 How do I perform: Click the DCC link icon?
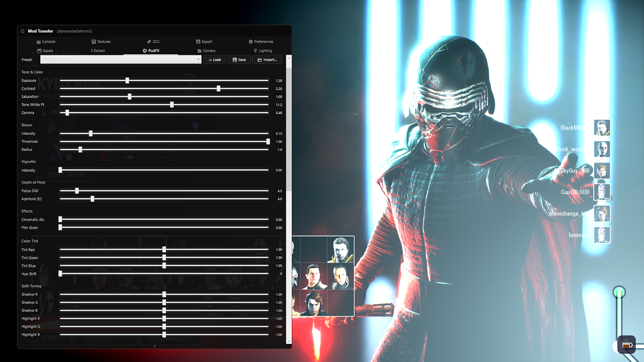click(149, 41)
